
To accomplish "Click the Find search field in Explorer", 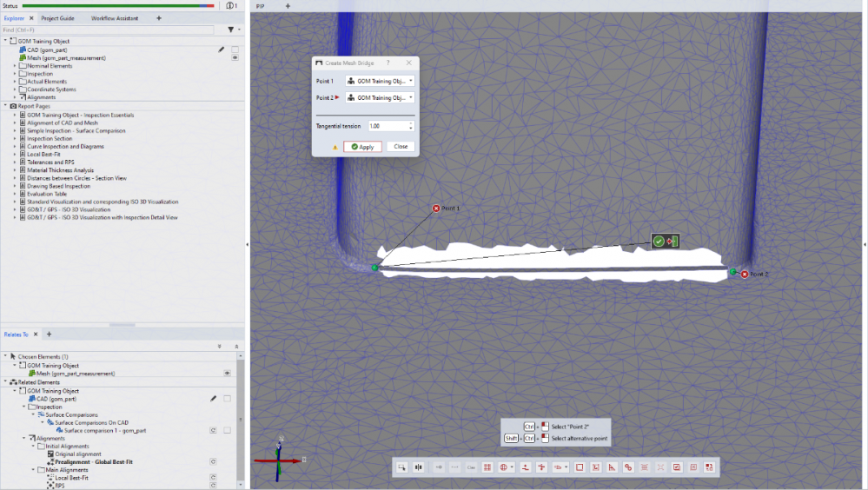I will (x=109, y=30).
